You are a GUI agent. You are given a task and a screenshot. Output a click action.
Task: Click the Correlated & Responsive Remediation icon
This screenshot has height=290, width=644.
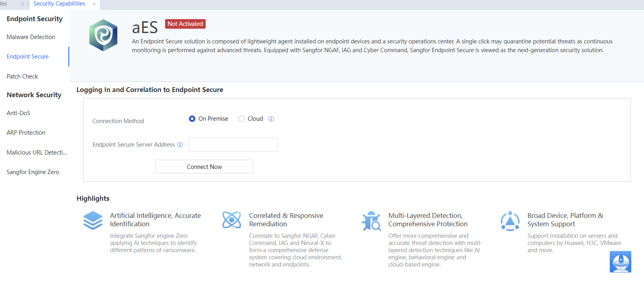(x=232, y=220)
